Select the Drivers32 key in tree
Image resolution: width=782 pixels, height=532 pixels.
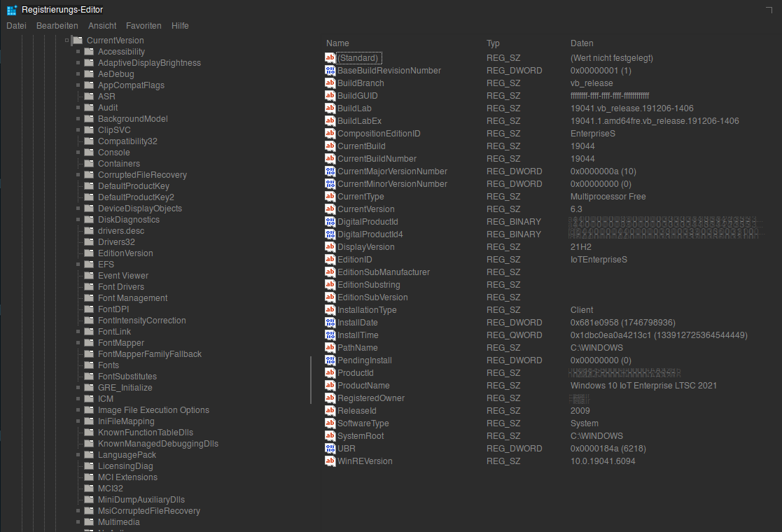[x=116, y=241]
